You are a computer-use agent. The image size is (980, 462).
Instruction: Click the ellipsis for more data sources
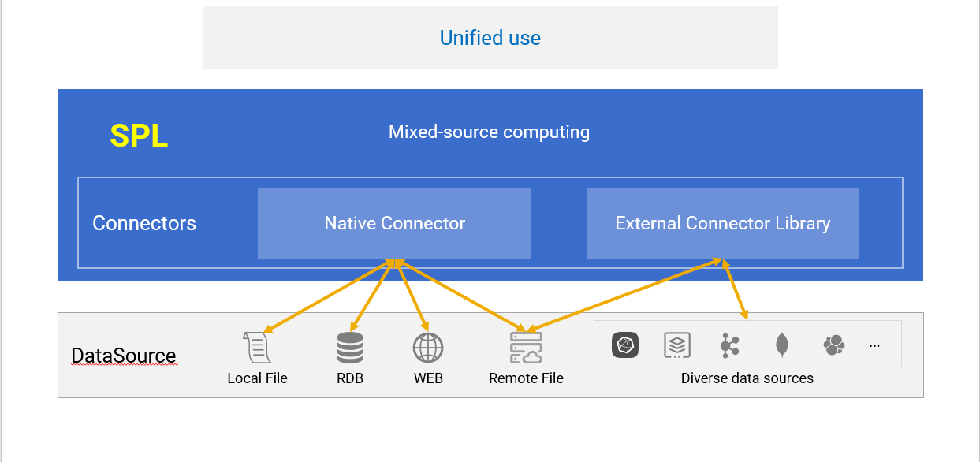874,345
